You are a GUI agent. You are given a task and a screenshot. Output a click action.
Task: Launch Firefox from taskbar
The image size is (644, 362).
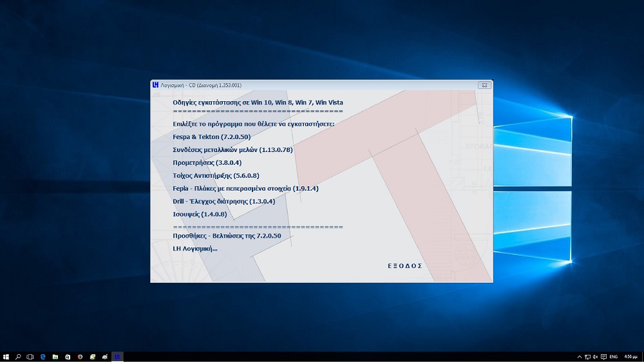80,357
